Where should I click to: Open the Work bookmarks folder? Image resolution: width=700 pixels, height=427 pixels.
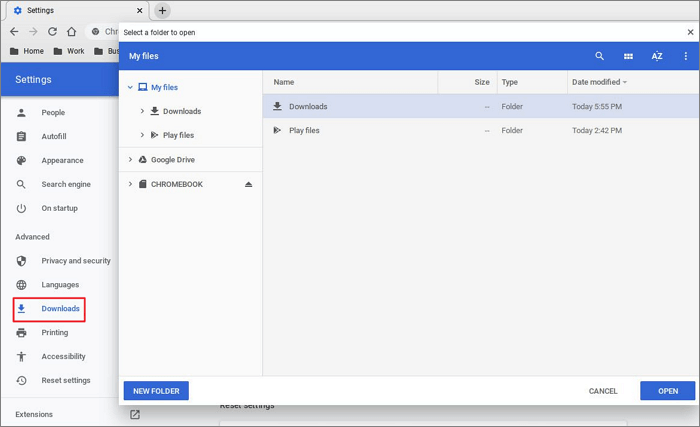[x=69, y=51]
